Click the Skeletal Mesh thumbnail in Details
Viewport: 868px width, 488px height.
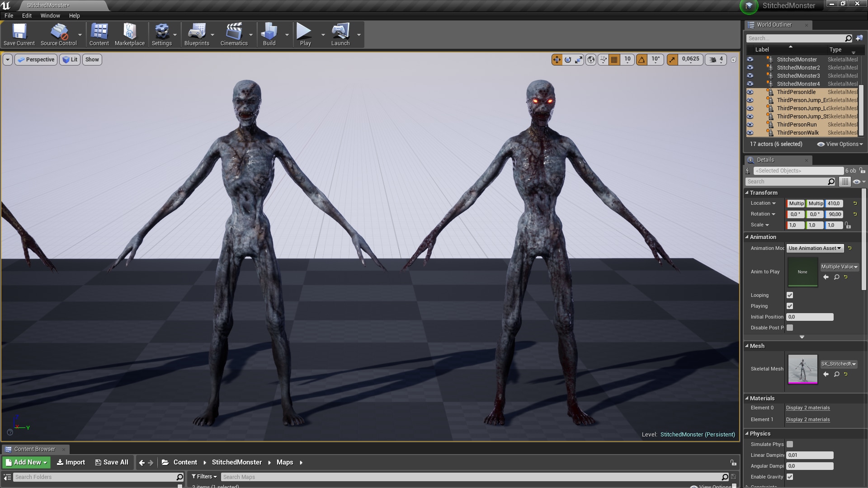pos(802,369)
